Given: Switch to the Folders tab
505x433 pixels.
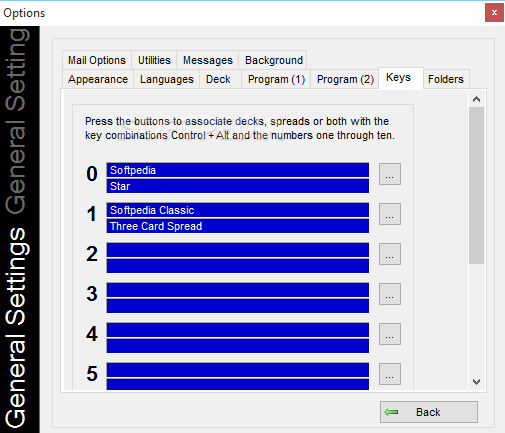Looking at the screenshot, I should [x=446, y=79].
